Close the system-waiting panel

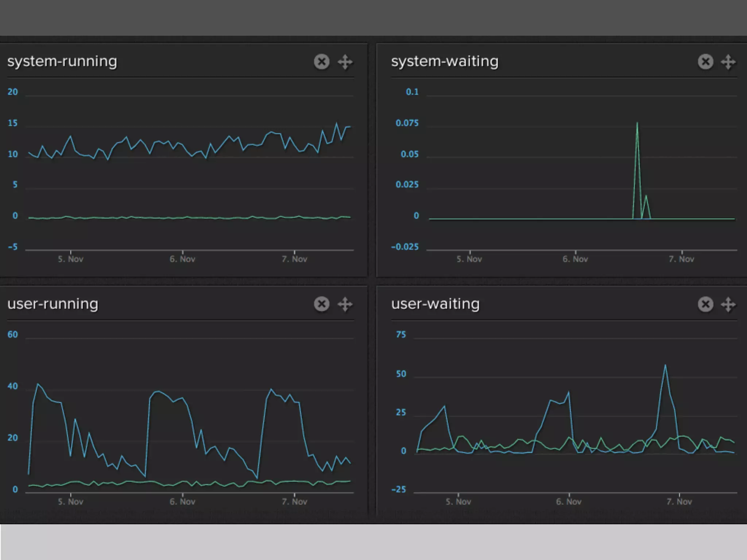click(705, 62)
